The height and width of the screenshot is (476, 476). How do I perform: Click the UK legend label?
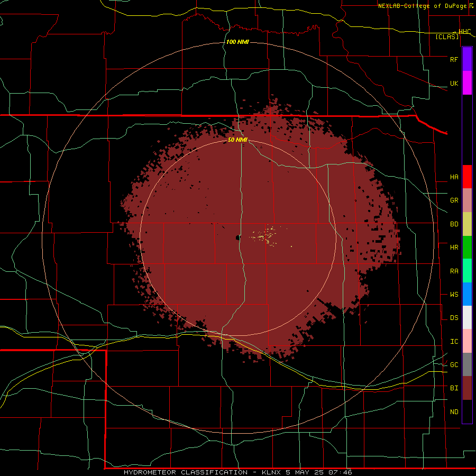tap(454, 83)
